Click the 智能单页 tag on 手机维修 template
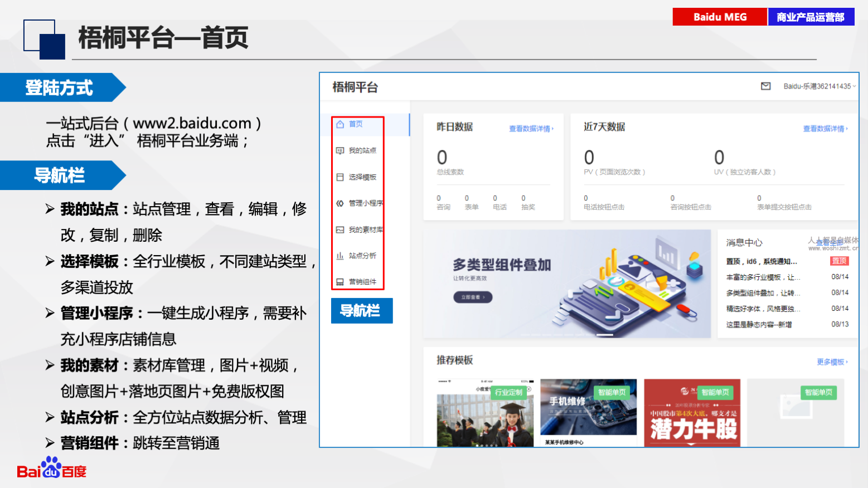 612,392
